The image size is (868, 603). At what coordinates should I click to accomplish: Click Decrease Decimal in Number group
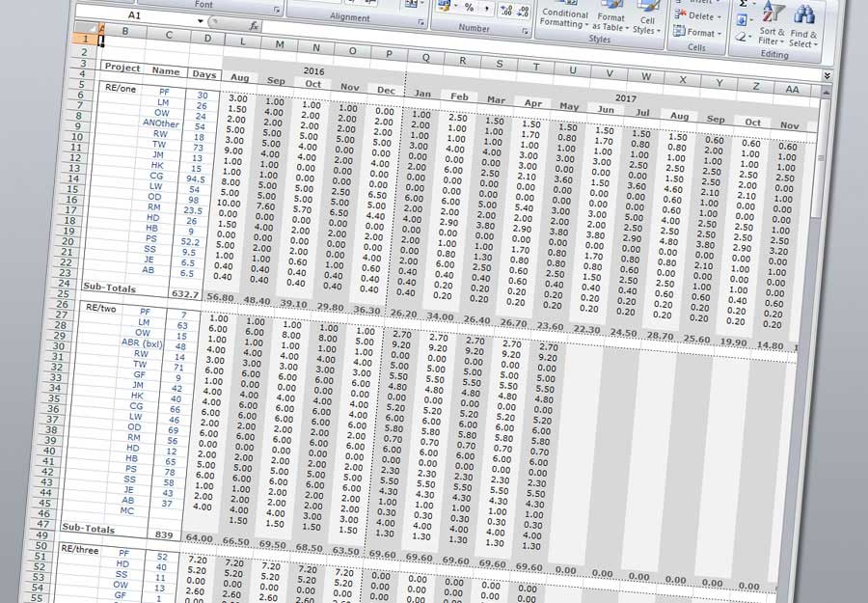point(522,11)
